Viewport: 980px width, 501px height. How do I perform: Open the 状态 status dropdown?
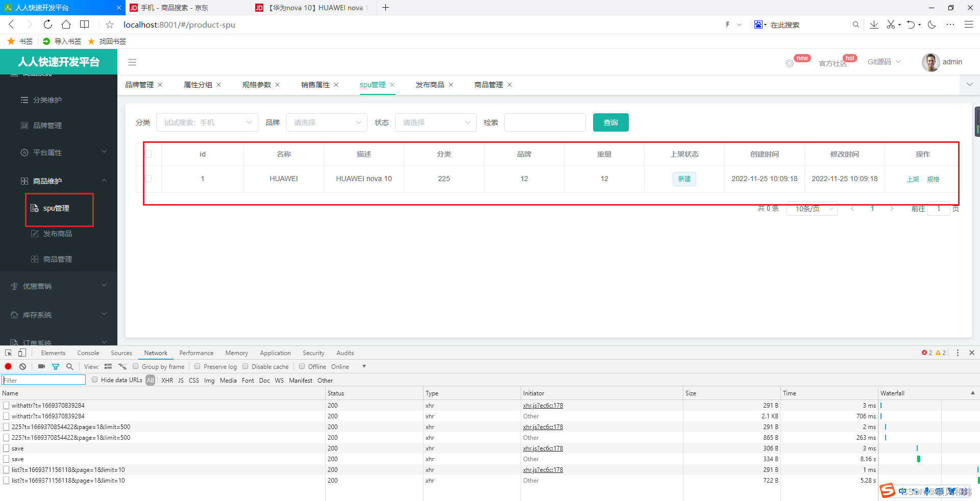(x=436, y=122)
